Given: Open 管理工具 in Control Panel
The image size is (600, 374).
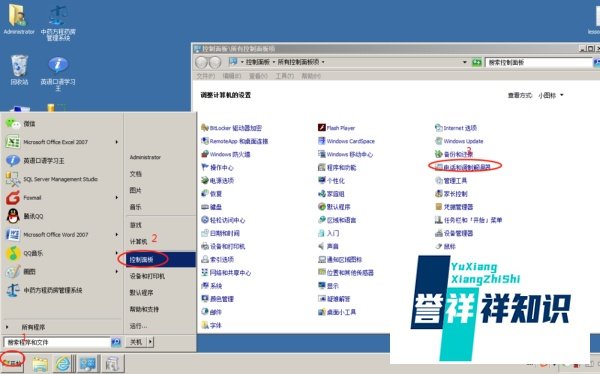Looking at the screenshot, I should click(451, 180).
